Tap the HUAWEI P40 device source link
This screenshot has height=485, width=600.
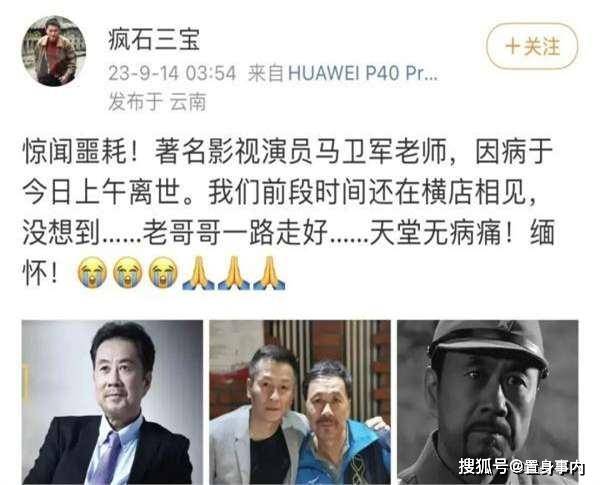362,73
